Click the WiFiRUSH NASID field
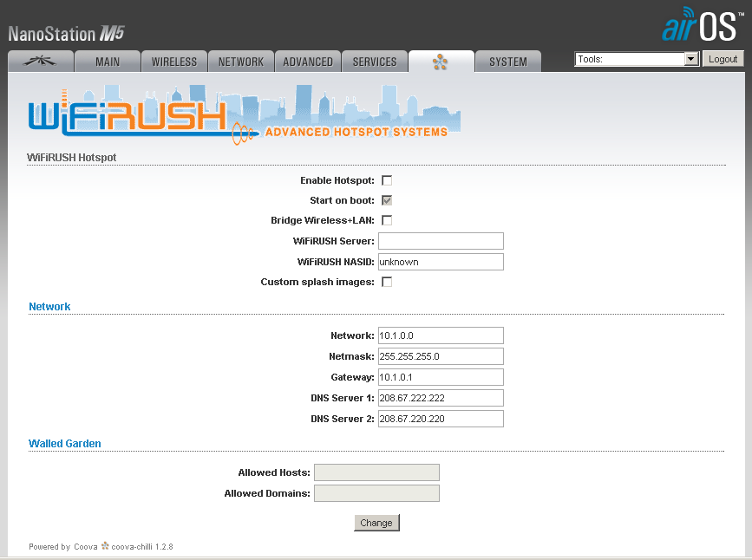Viewport: 752px width, 560px height. 441,262
